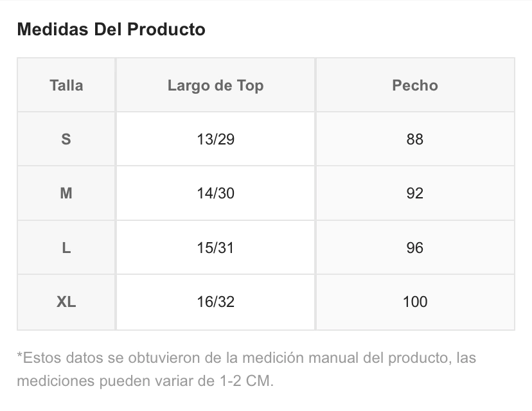
Task: Select the size 'M' row label
Action: pos(66,193)
